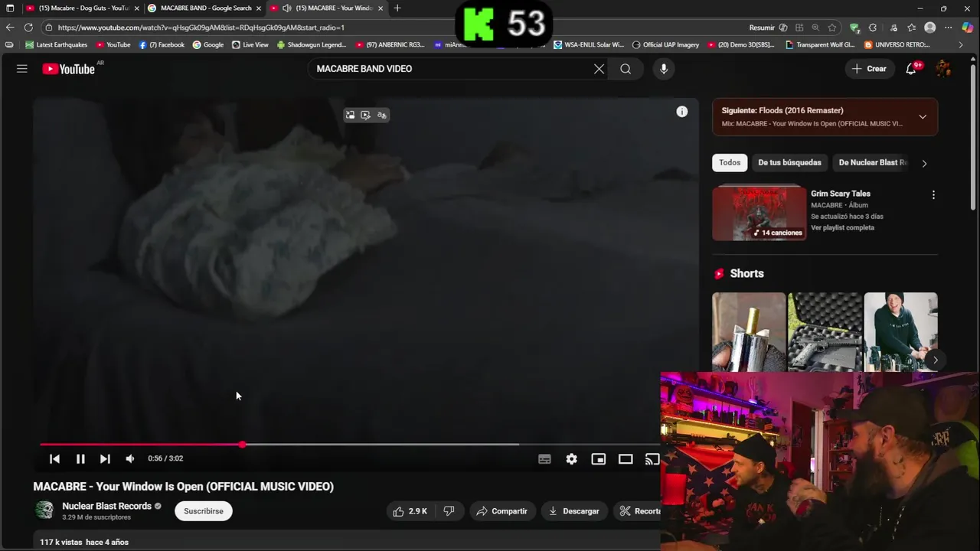Enable the miniplayer mode
980x551 pixels.
coord(599,459)
